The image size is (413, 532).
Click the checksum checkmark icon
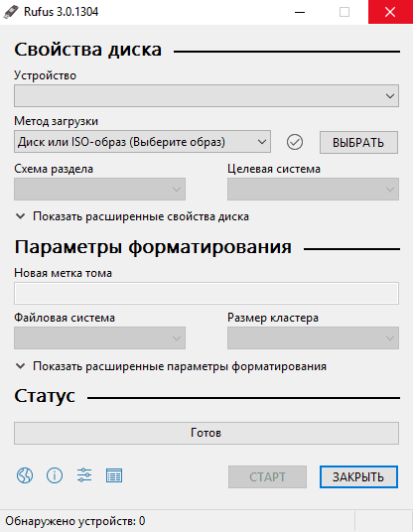[295, 142]
